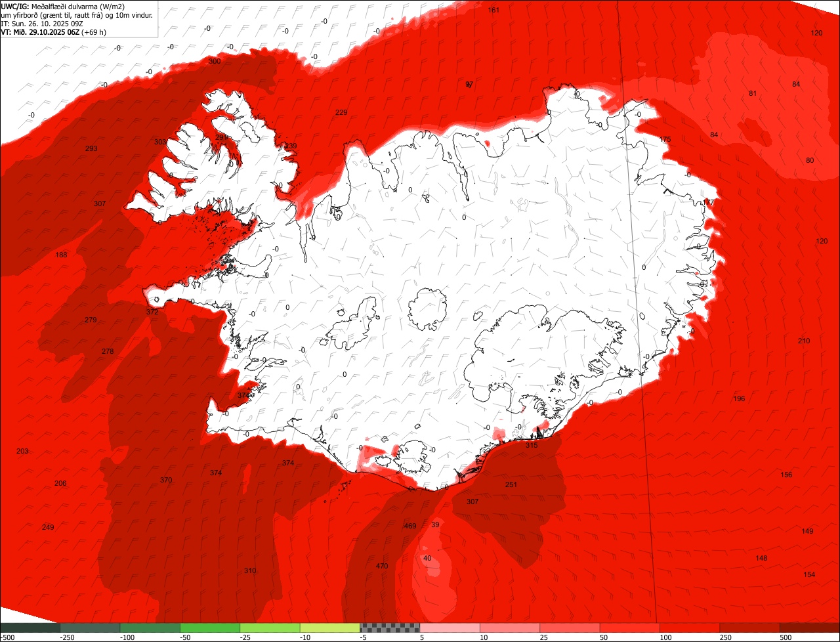Click the legend tick label "-250"
The image size is (840, 642).
pyautogui.click(x=67, y=637)
